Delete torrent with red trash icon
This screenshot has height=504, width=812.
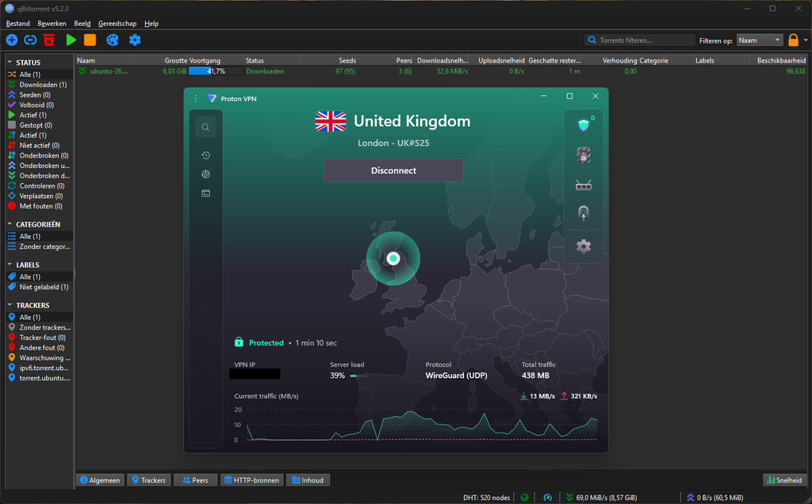click(x=49, y=40)
